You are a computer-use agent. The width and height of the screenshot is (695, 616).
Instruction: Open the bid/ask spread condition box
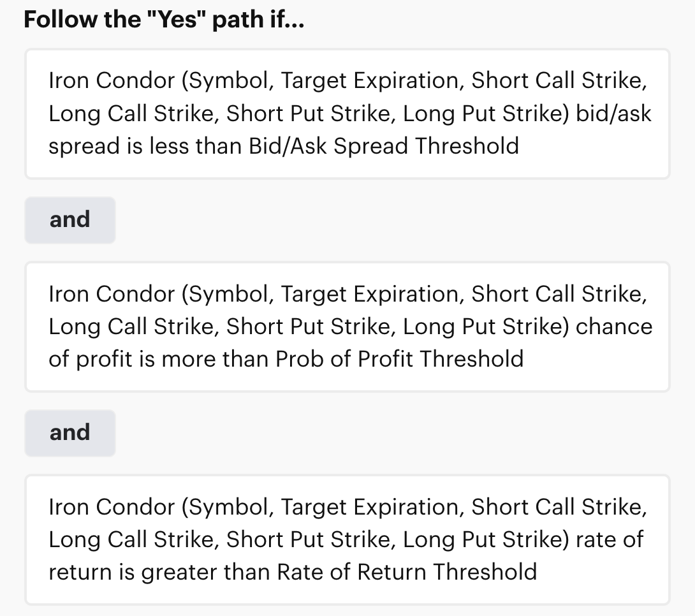(x=347, y=114)
